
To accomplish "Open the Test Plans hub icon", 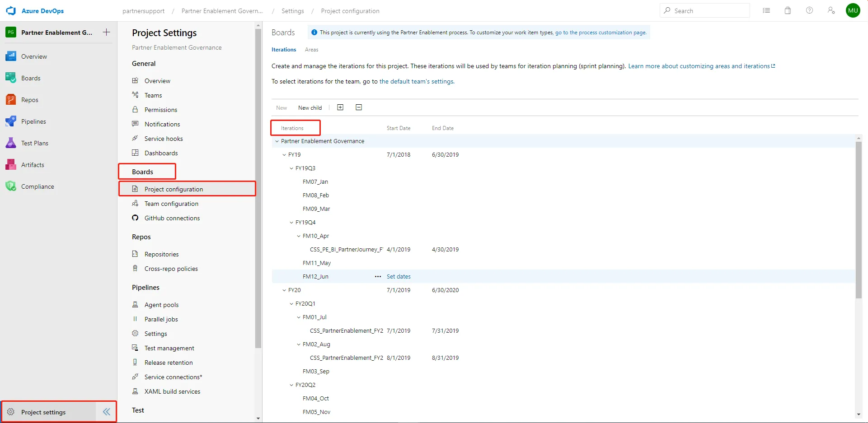I will pyautogui.click(x=11, y=143).
